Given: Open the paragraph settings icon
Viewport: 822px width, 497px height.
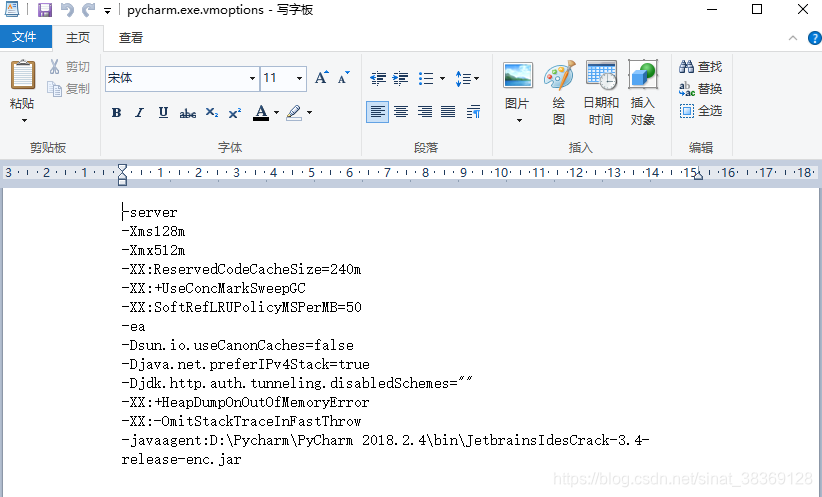Looking at the screenshot, I should coord(473,112).
